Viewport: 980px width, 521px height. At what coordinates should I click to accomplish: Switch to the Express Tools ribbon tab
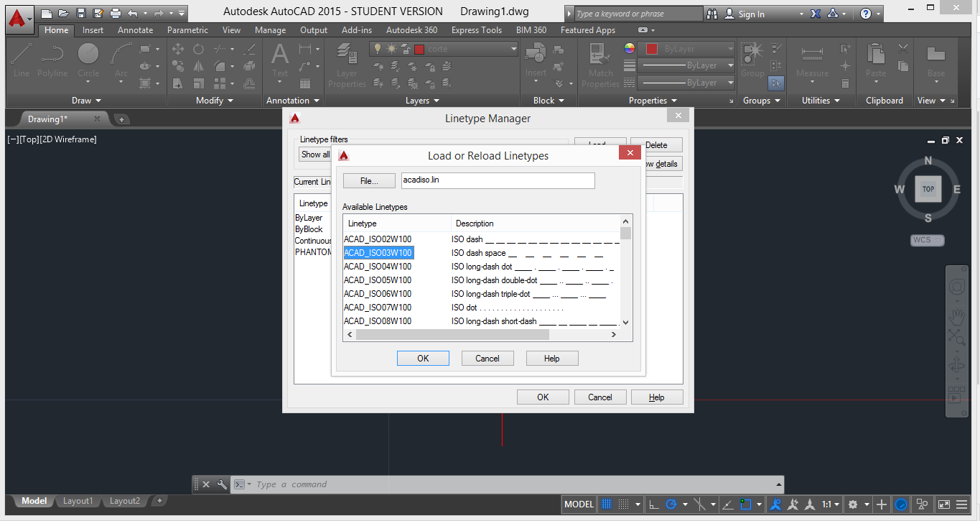click(x=477, y=30)
